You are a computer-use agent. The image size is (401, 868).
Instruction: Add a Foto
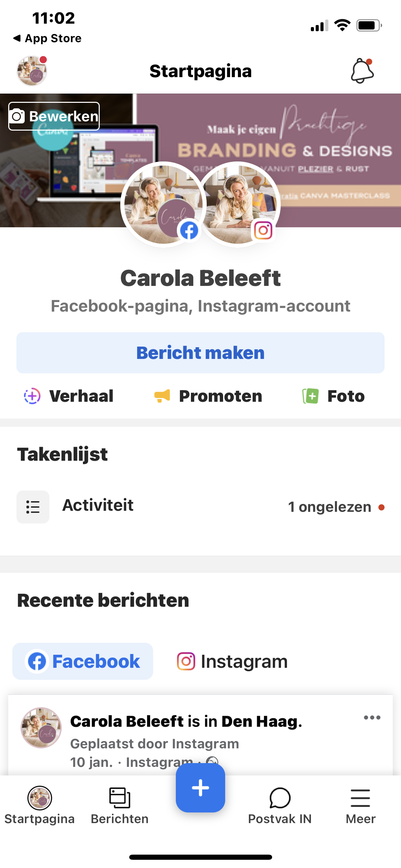click(333, 396)
